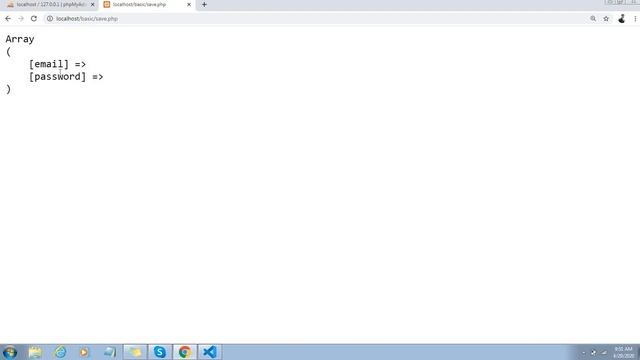Click the taskbar icon next to media player

(x=109, y=352)
